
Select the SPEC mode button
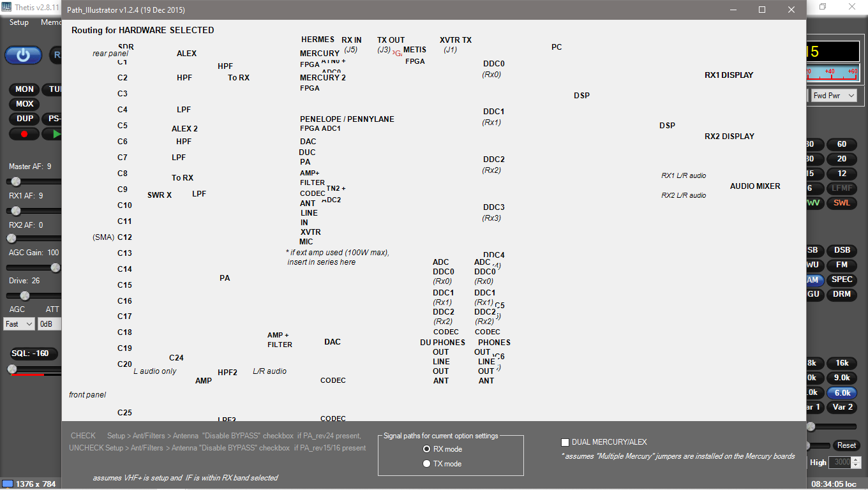pos(841,279)
